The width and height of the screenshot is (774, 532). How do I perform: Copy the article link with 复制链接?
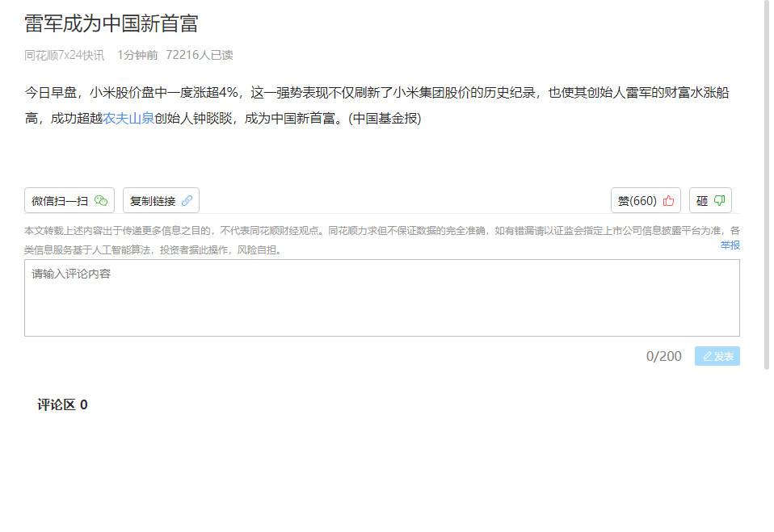(161, 200)
